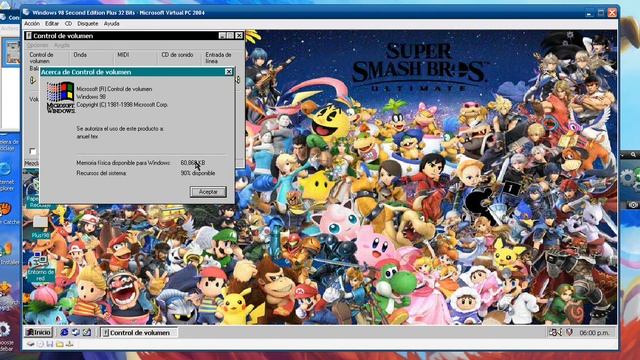Maximize the Control de volumen window
The height and width of the screenshot is (360, 640).
click(x=230, y=36)
